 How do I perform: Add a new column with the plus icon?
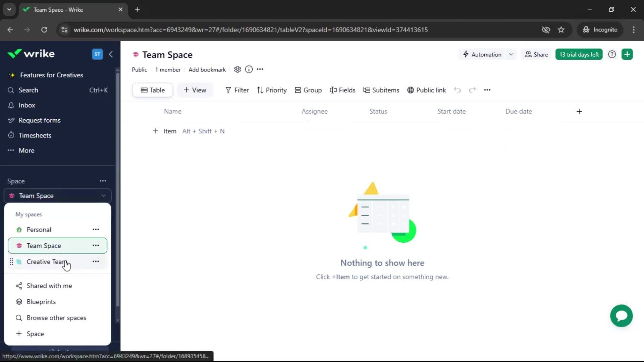click(579, 112)
